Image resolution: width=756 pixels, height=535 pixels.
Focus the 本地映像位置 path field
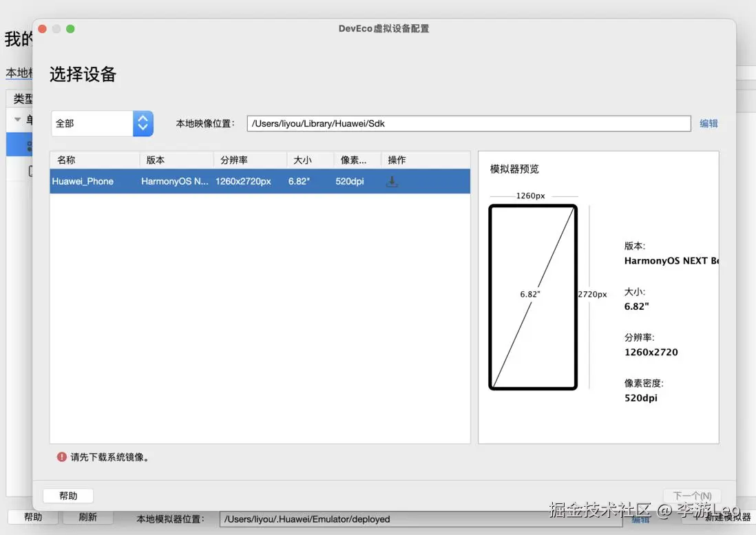pyautogui.click(x=469, y=123)
